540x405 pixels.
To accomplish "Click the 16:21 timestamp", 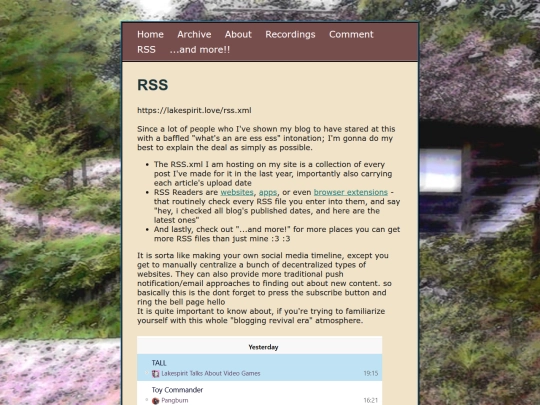I will coord(371,401).
